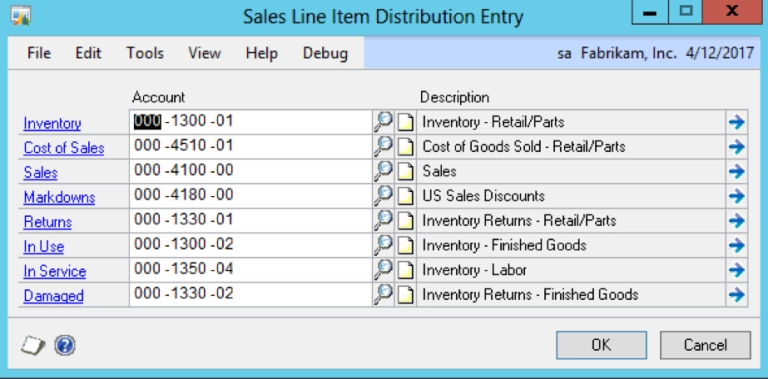
Task: Click the In Service link
Action: pos(55,271)
